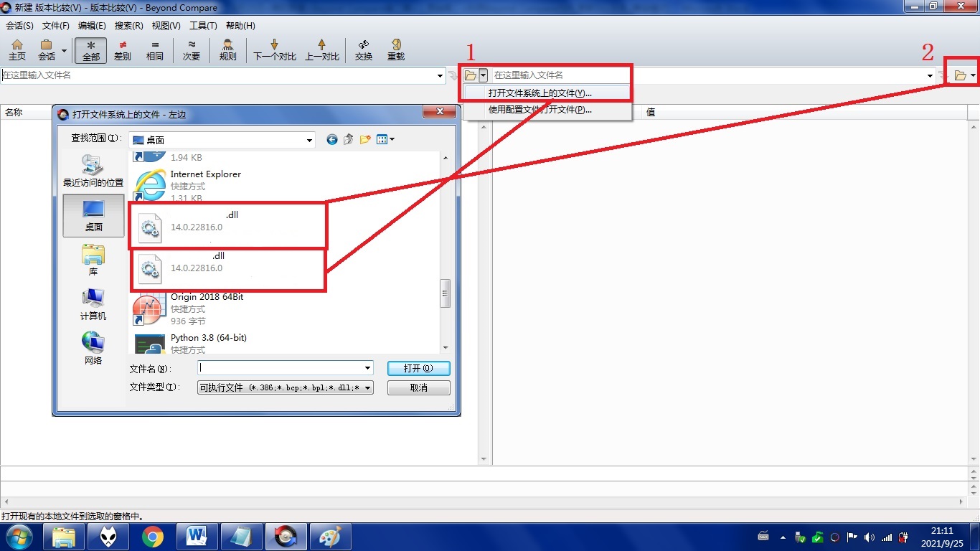Click the create new folder icon

click(366, 140)
